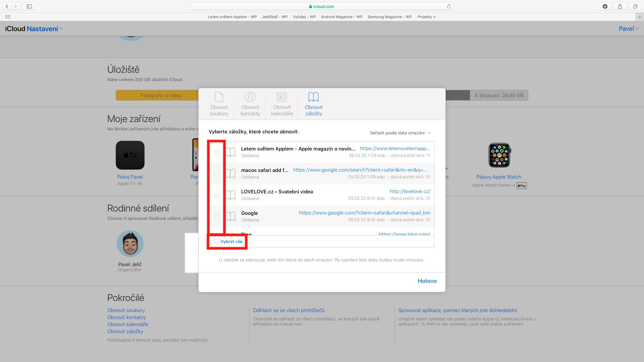644x362 pixels.
Task: Click Hotovo to close dialog
Action: [x=427, y=281]
